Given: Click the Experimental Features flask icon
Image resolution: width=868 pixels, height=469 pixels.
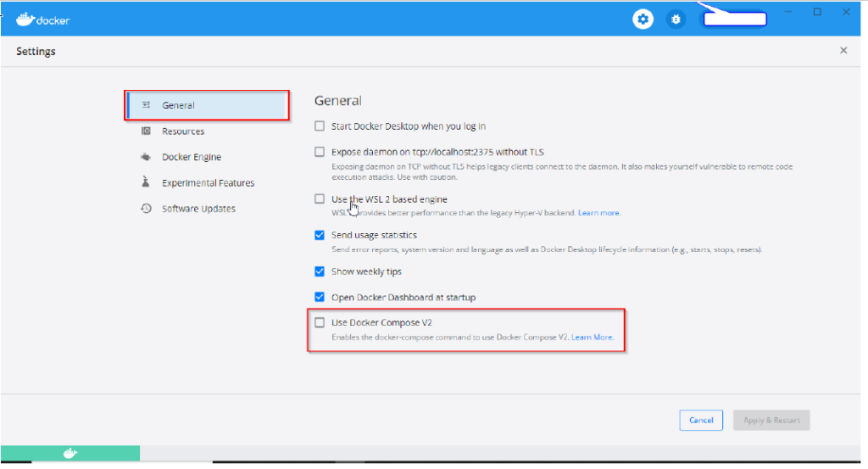Looking at the screenshot, I should click(147, 182).
